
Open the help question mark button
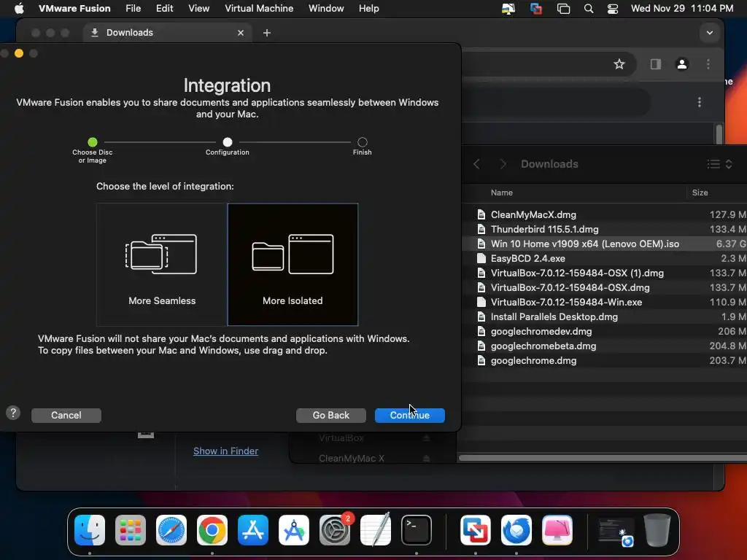pyautogui.click(x=13, y=413)
